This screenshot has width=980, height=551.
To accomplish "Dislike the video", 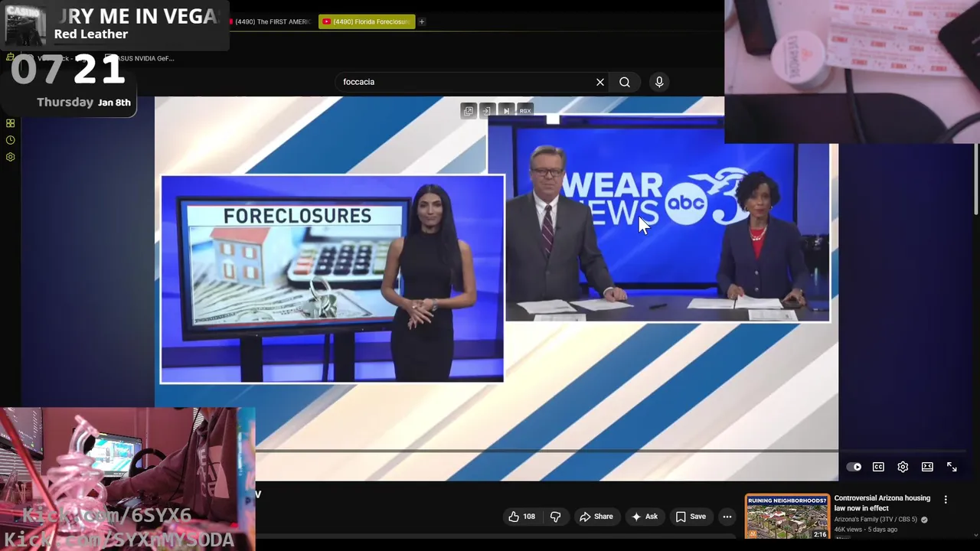I will (555, 517).
